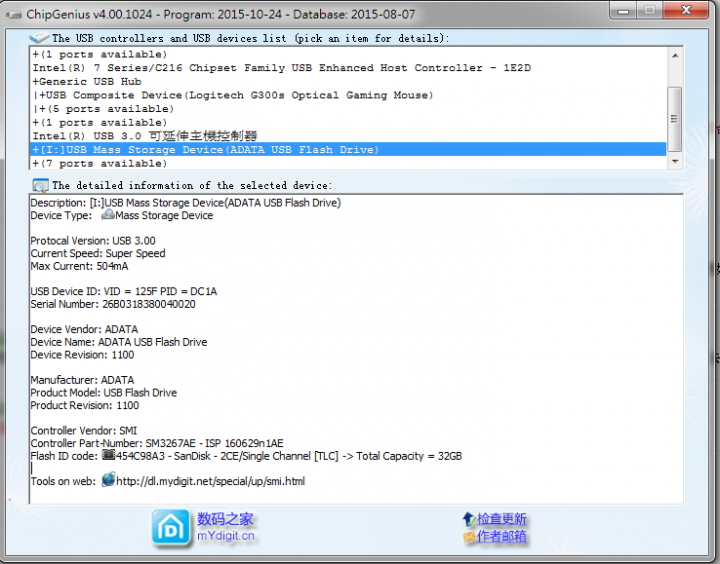Viewport: 720px width, 564px height.
Task: Click the Controller Part-Number SM3267AE line
Action: click(x=157, y=443)
